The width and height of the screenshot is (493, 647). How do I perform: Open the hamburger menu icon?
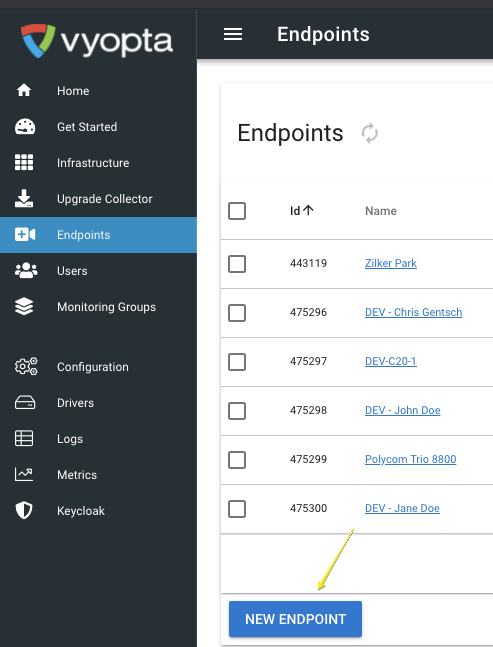tap(233, 34)
